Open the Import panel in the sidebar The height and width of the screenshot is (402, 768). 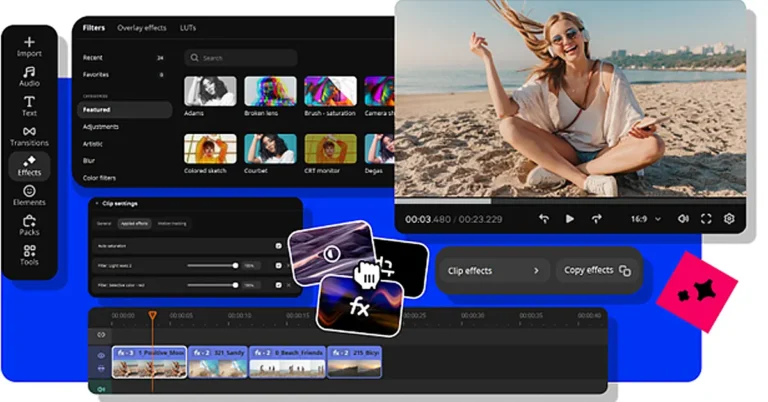tap(29, 46)
